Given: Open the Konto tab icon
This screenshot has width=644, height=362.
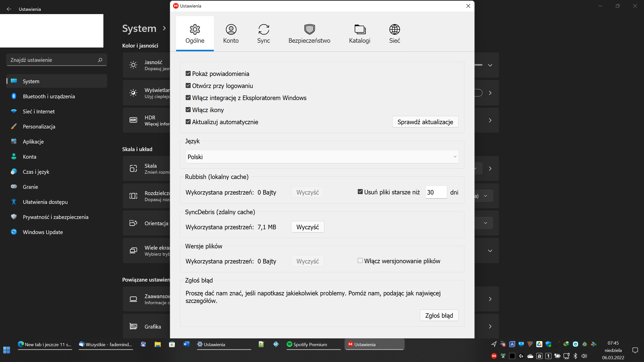Looking at the screenshot, I should (231, 30).
